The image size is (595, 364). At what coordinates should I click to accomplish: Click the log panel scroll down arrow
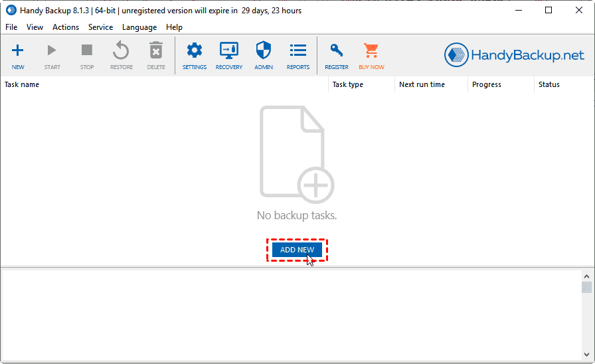(586, 355)
